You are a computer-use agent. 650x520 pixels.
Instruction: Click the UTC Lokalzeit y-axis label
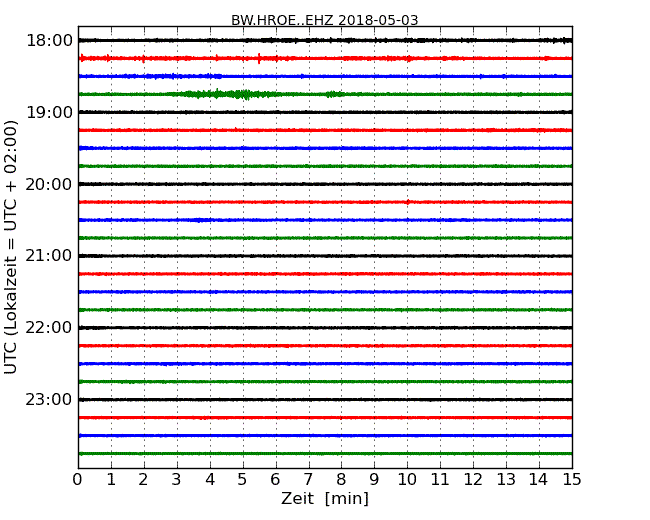[11, 247]
